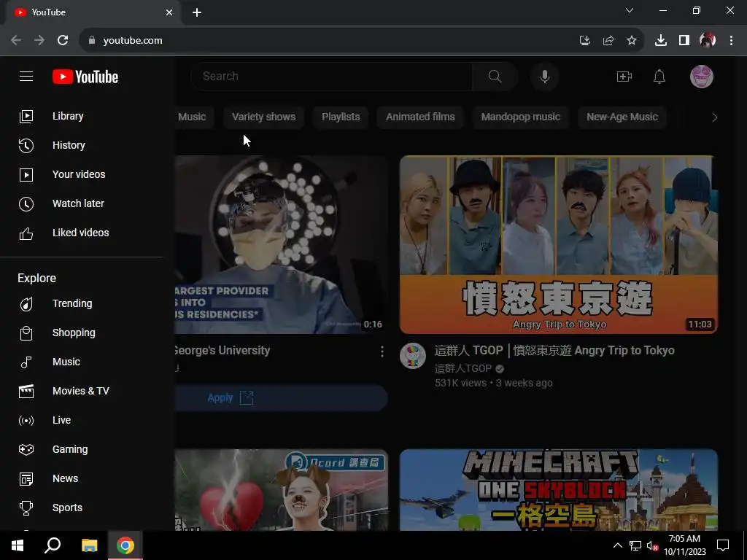Expand more chips with the right arrow

(x=714, y=117)
